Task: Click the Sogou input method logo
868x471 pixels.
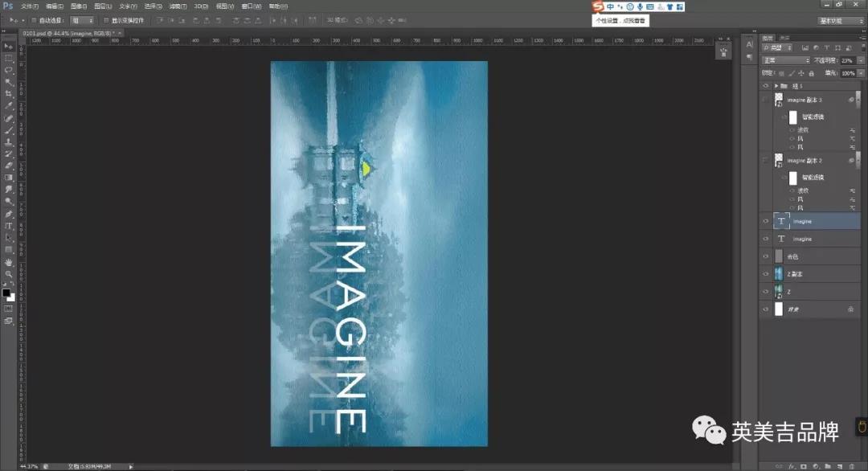Action: [x=597, y=6]
